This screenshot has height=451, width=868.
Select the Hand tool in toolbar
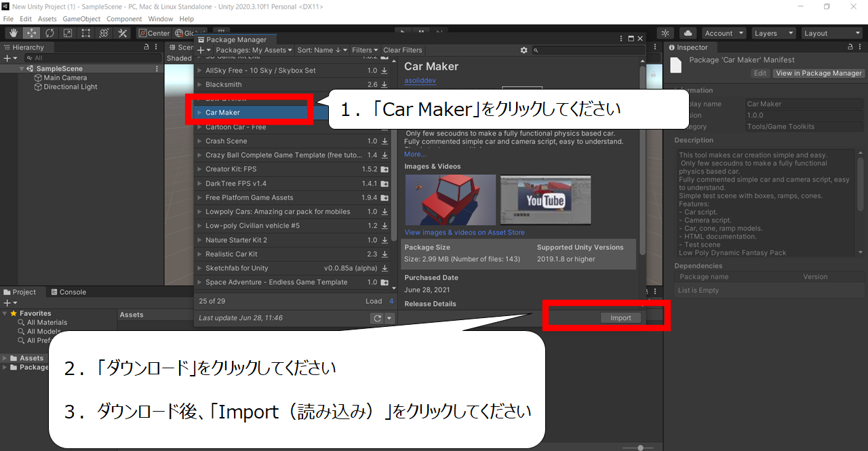click(14, 33)
